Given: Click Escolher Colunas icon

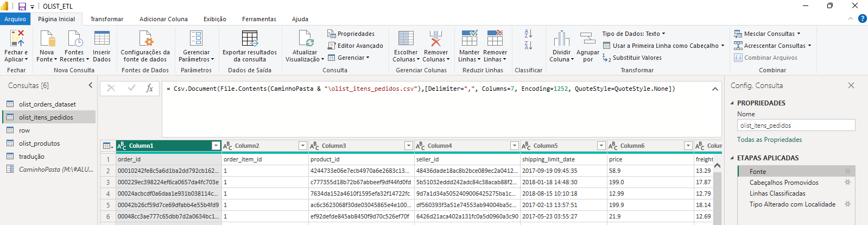Looking at the screenshot, I should (406, 39).
